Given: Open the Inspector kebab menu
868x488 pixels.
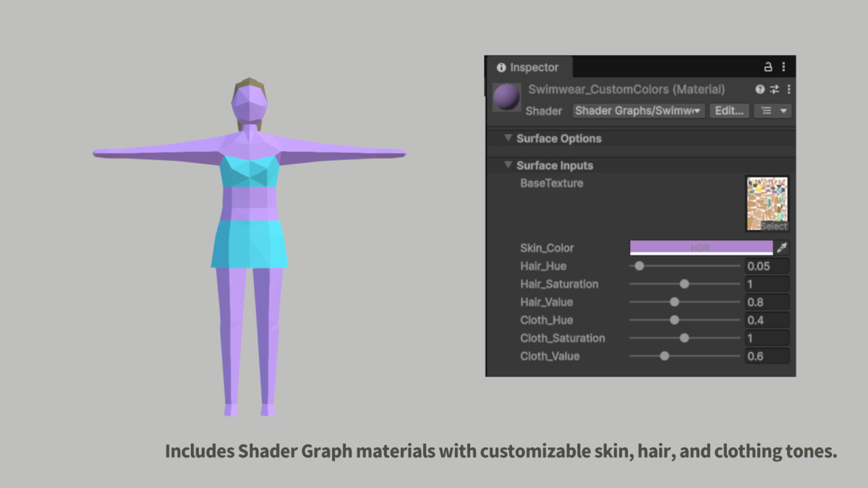Looking at the screenshot, I should tap(783, 66).
